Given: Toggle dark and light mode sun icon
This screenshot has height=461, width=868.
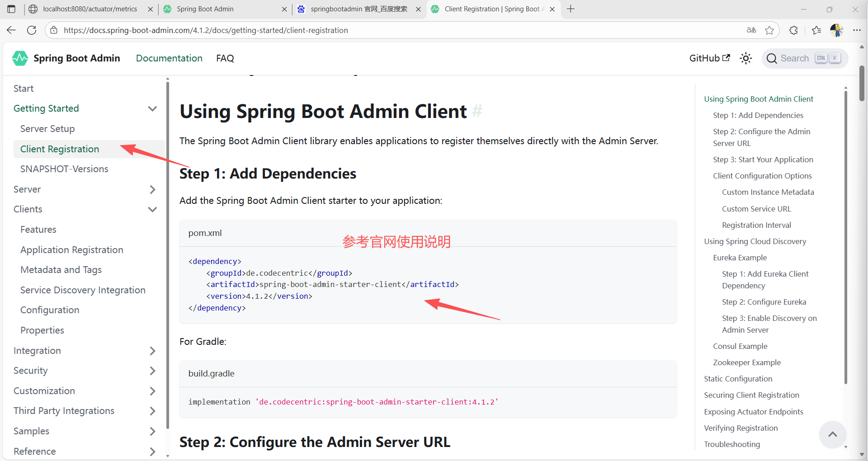Looking at the screenshot, I should pos(746,58).
